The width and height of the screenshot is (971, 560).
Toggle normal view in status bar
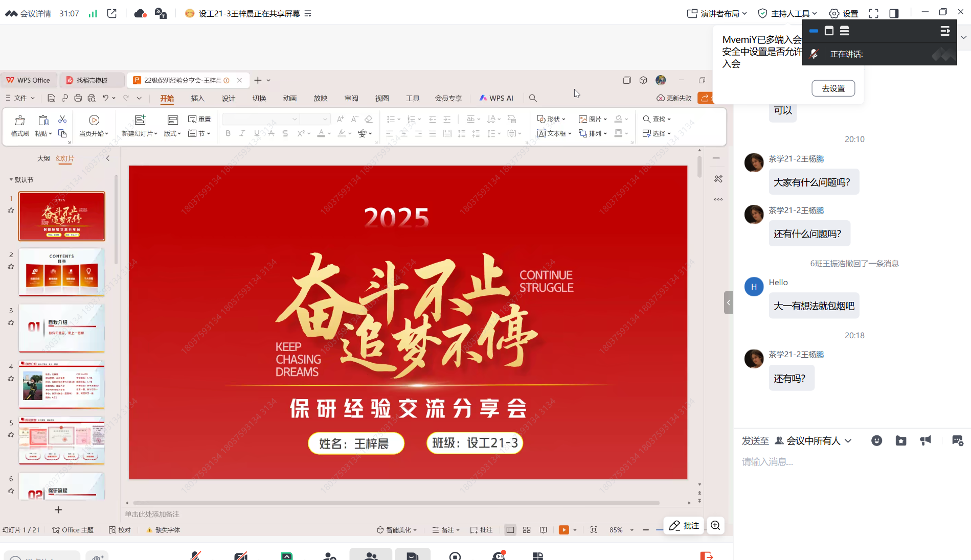pos(510,530)
